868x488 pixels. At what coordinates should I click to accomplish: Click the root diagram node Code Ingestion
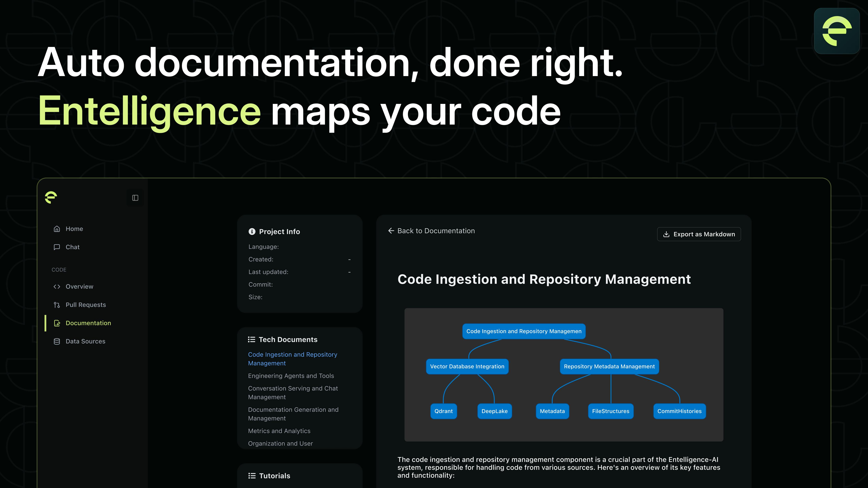[524, 332]
